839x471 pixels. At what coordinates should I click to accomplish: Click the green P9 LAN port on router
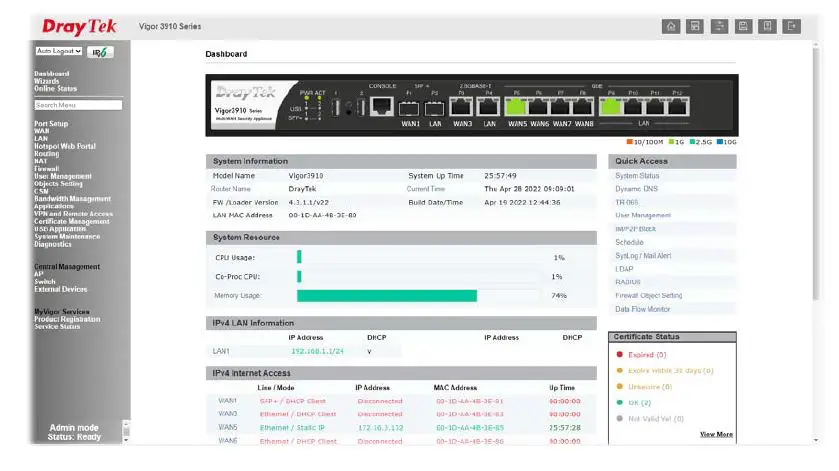point(610,107)
